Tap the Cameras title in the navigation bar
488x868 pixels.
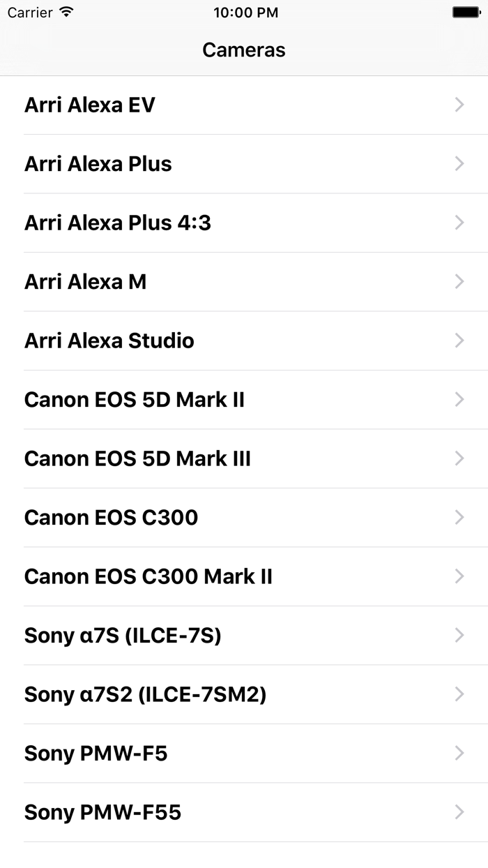click(x=243, y=50)
